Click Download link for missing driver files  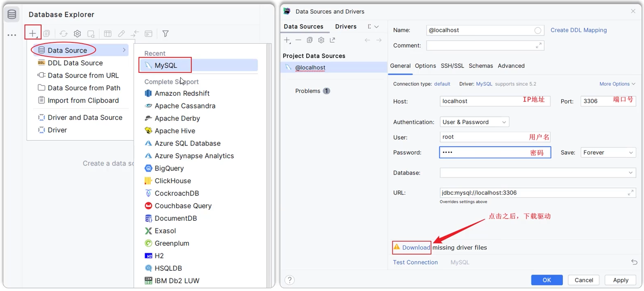[416, 248]
